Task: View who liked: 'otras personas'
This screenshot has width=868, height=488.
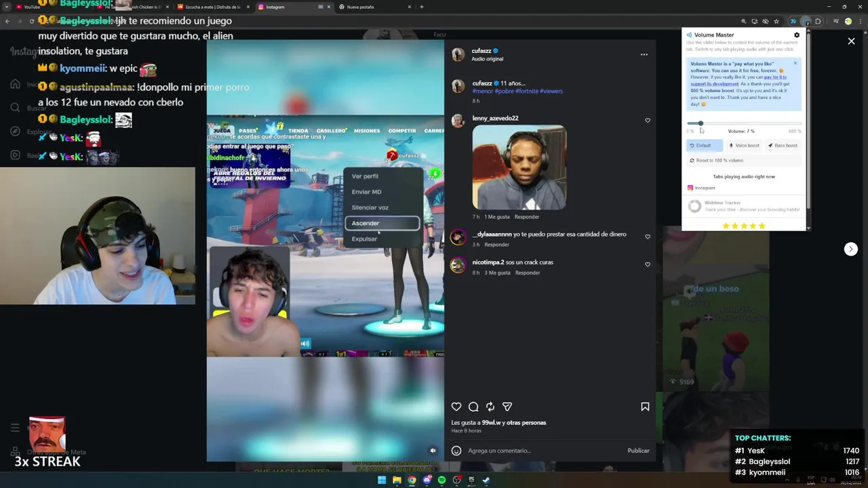Action: pos(526,423)
